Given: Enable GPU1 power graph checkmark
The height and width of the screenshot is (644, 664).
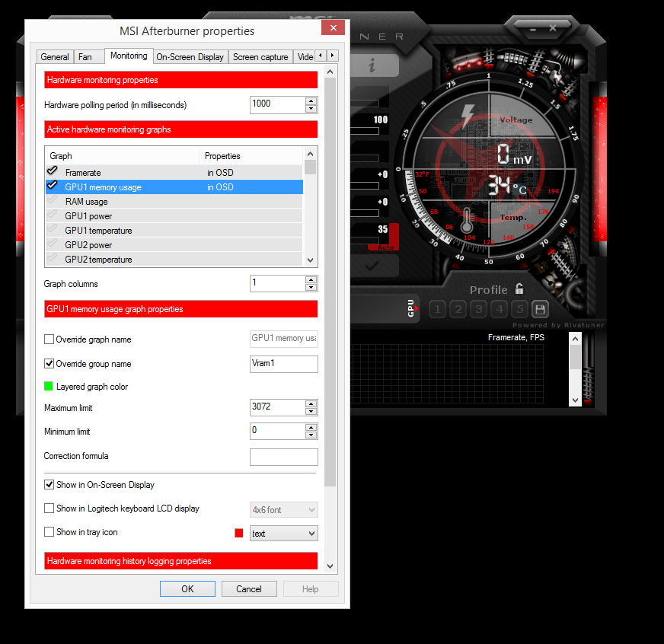Looking at the screenshot, I should coord(52,214).
